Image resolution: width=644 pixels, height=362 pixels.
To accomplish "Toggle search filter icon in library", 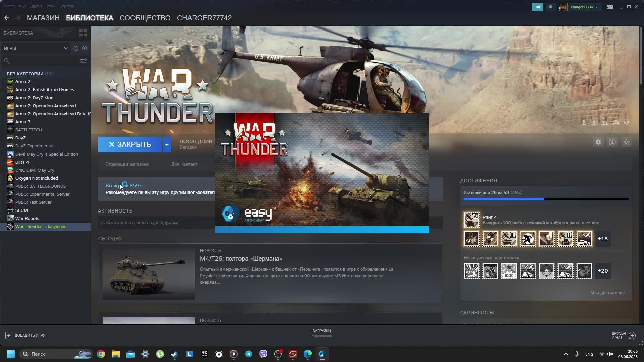I will coord(83,61).
